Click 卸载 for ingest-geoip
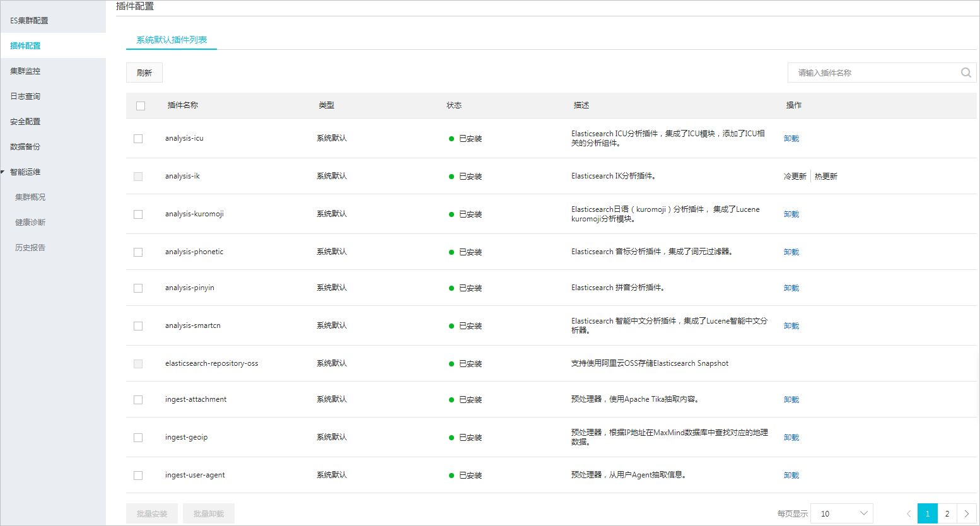 coord(791,437)
